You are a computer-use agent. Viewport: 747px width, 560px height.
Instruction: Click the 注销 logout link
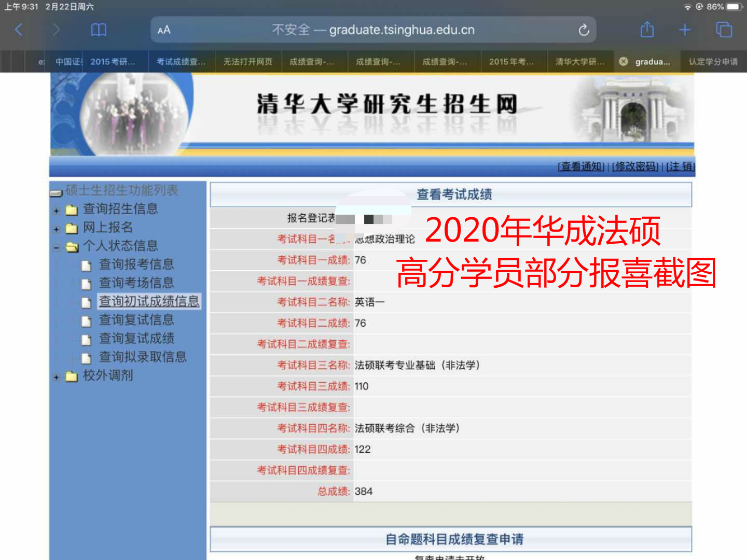tap(680, 166)
